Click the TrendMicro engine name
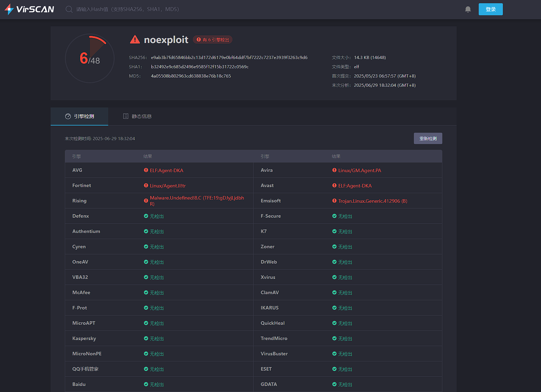Image resolution: width=541 pixels, height=392 pixels. (x=274, y=339)
